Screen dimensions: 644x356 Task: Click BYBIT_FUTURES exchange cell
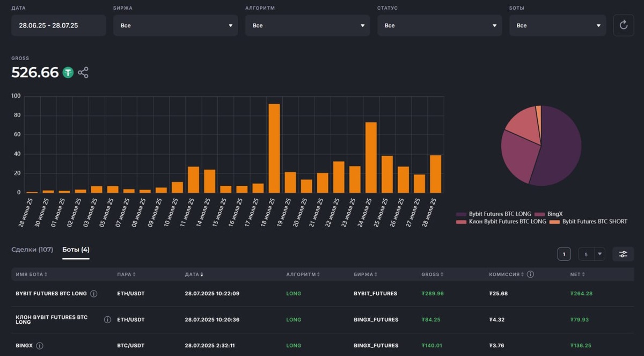point(376,294)
